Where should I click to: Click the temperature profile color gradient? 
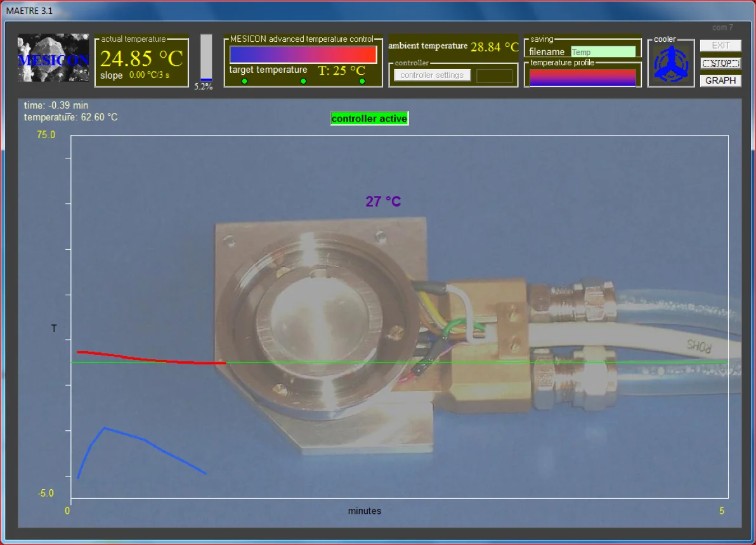(x=582, y=77)
